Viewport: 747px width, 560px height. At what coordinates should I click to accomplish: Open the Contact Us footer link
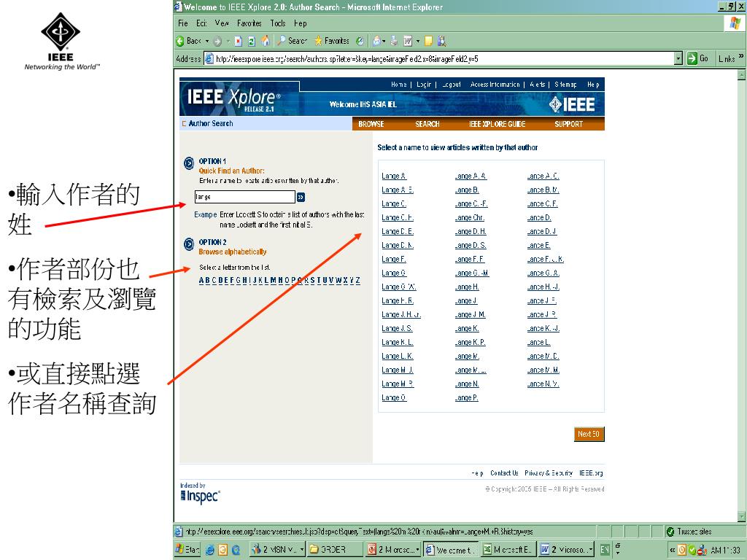click(504, 472)
